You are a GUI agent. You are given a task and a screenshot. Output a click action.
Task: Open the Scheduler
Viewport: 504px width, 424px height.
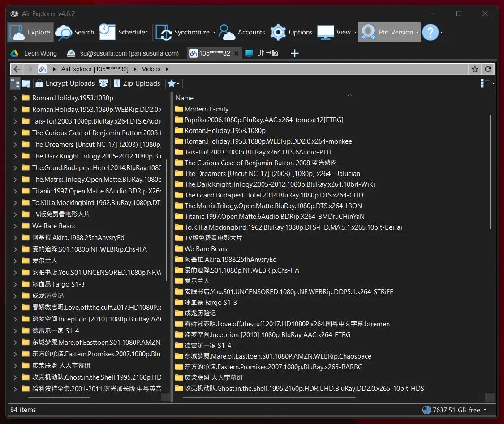click(x=124, y=32)
